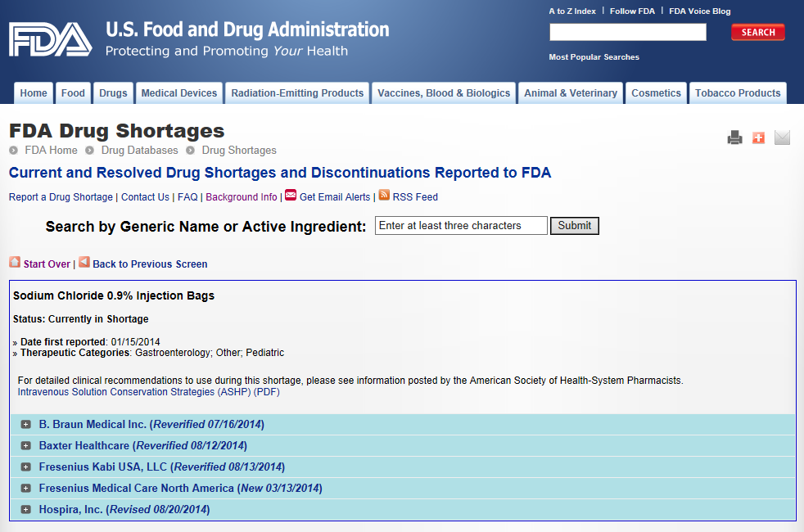Click the Submit button

click(x=574, y=226)
